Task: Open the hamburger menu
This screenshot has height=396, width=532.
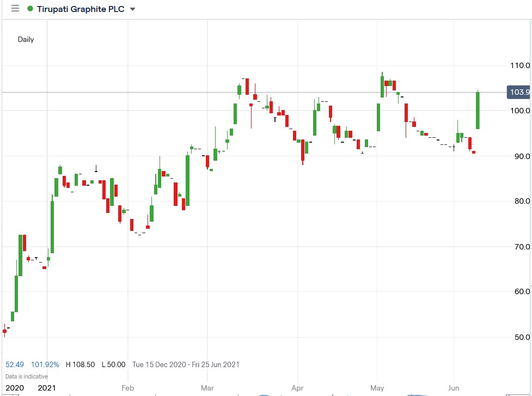Action: click(x=15, y=8)
